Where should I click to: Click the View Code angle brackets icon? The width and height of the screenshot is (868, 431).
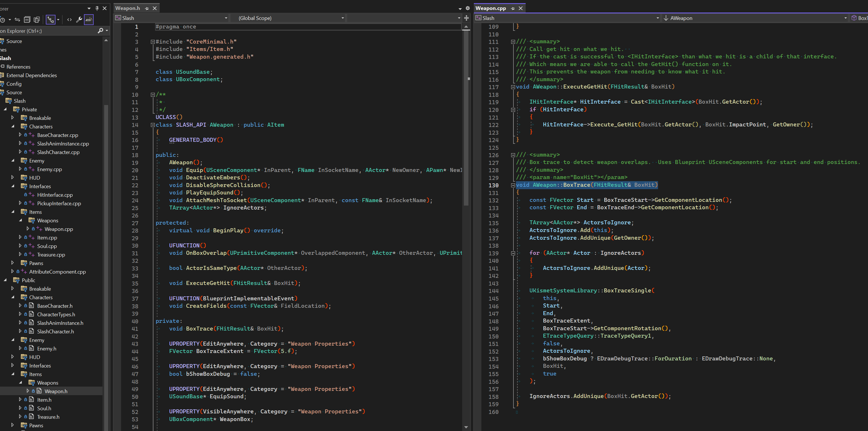69,20
